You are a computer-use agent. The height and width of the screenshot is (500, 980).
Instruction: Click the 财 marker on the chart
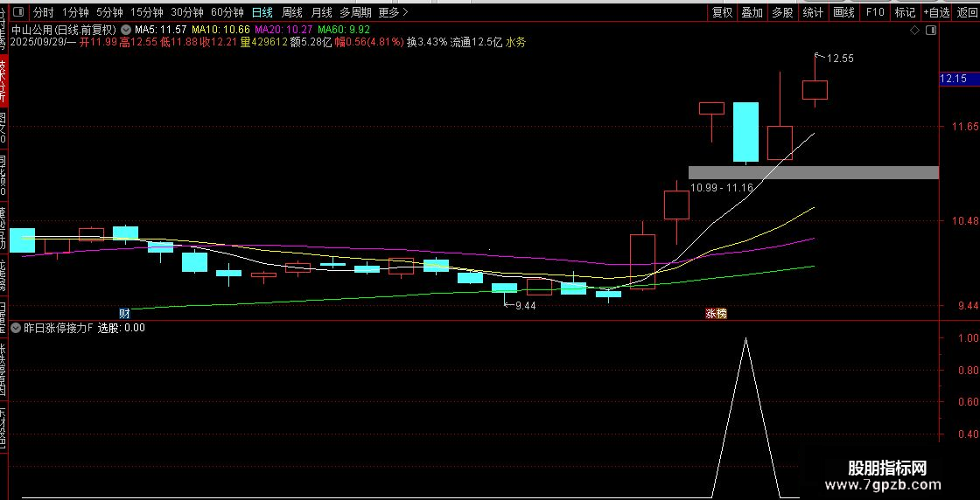click(x=125, y=313)
